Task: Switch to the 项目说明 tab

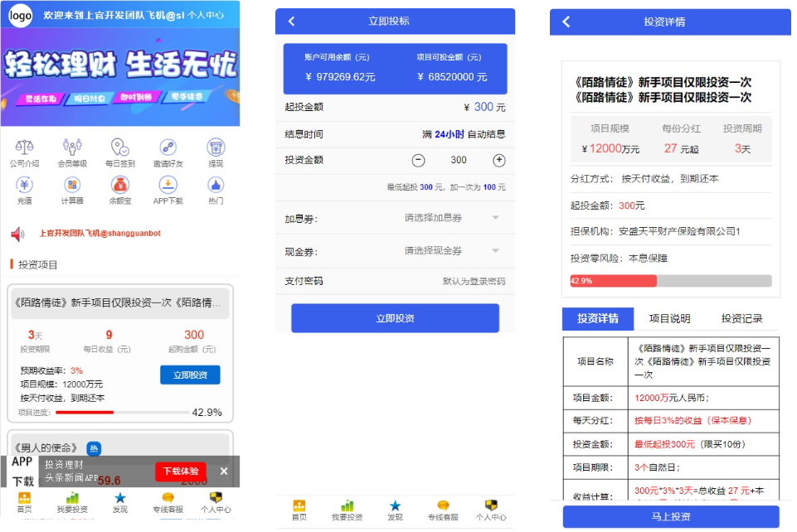Action: click(671, 318)
